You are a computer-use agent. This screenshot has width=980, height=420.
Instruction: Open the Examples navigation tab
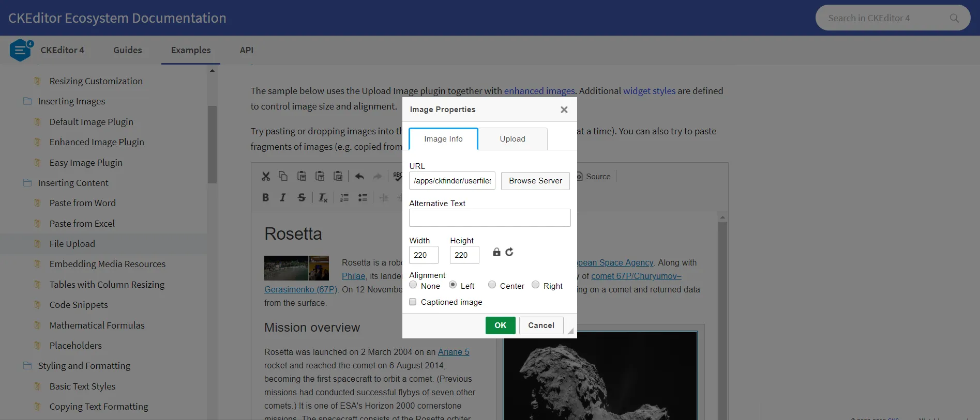191,50
